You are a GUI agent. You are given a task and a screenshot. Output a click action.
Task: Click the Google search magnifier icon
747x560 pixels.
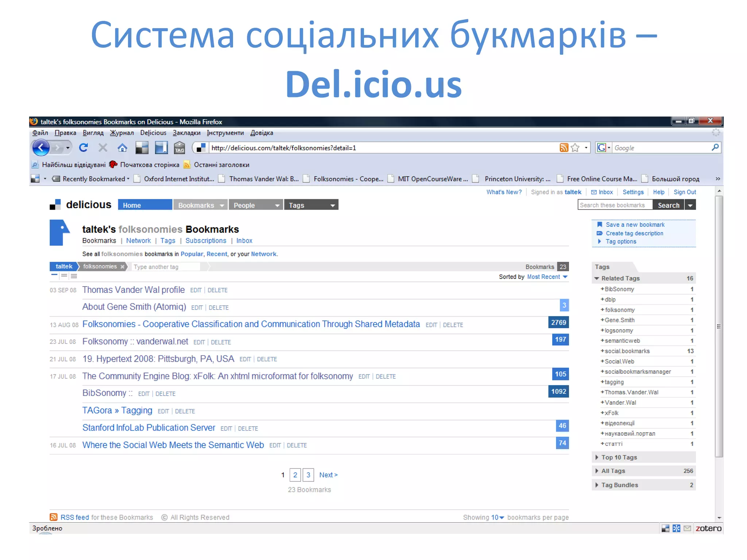(x=715, y=147)
